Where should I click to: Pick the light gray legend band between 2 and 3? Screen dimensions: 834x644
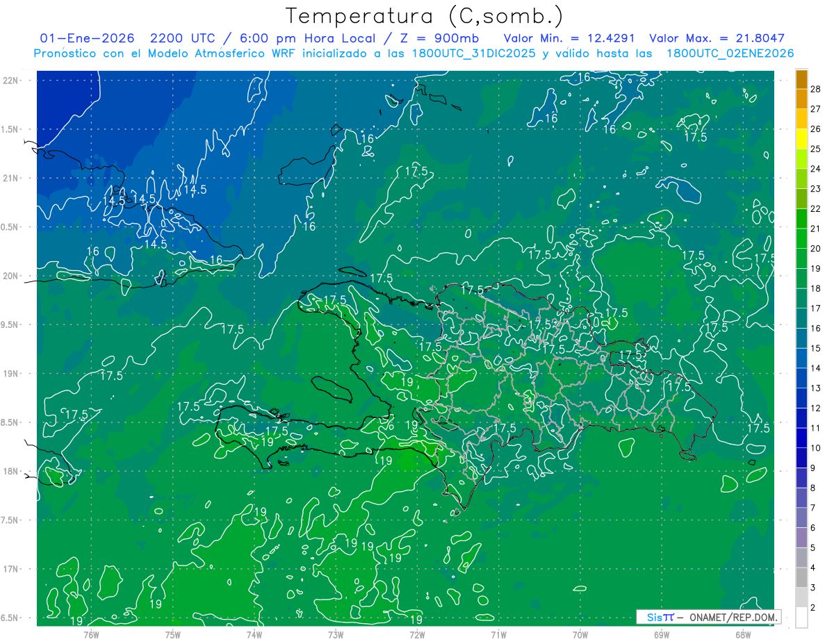(801, 598)
